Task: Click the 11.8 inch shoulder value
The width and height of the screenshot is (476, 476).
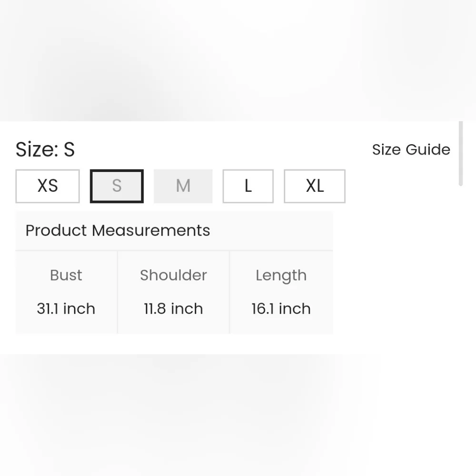Action: click(x=173, y=308)
